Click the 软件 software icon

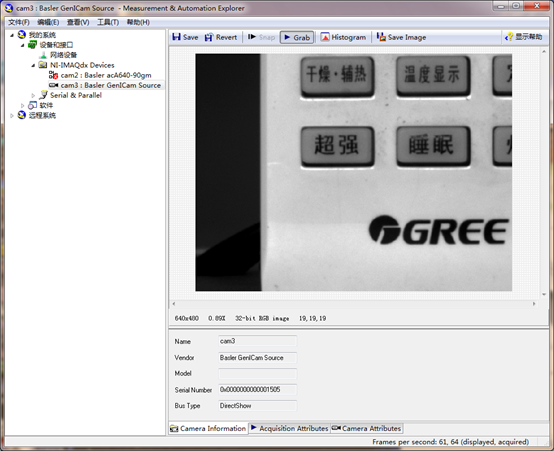pyautogui.click(x=33, y=105)
